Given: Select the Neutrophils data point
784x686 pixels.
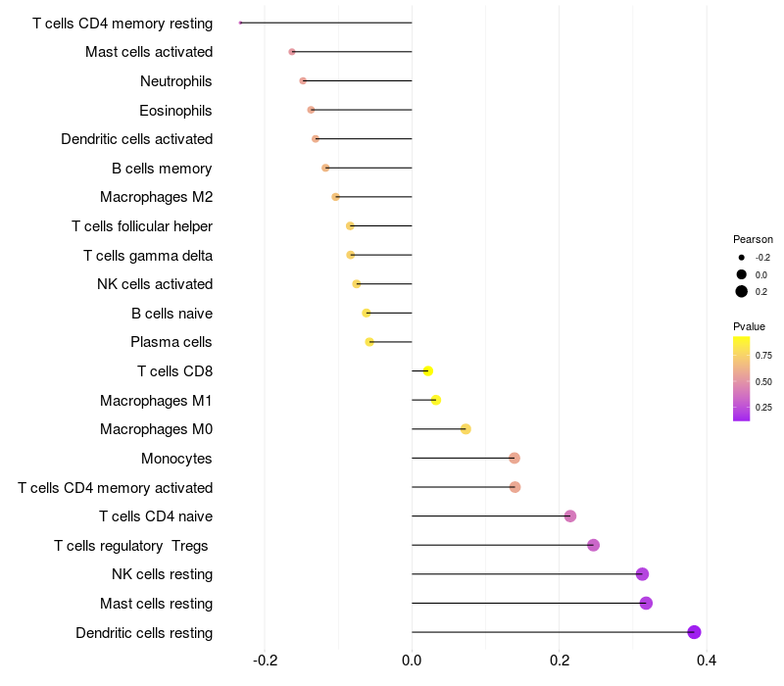Looking at the screenshot, I should 303,81.
